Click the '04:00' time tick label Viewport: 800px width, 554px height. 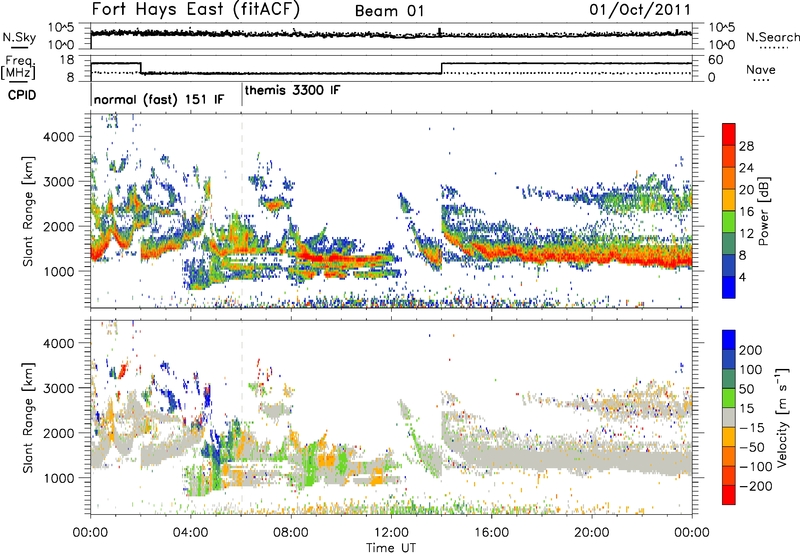(190, 533)
